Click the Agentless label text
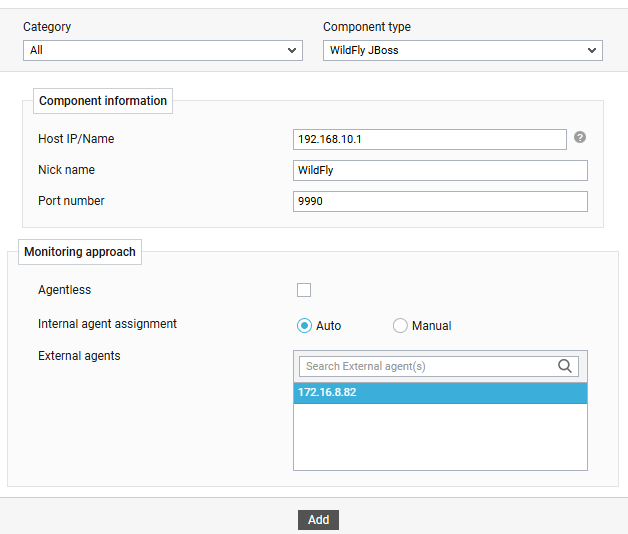 pos(64,290)
